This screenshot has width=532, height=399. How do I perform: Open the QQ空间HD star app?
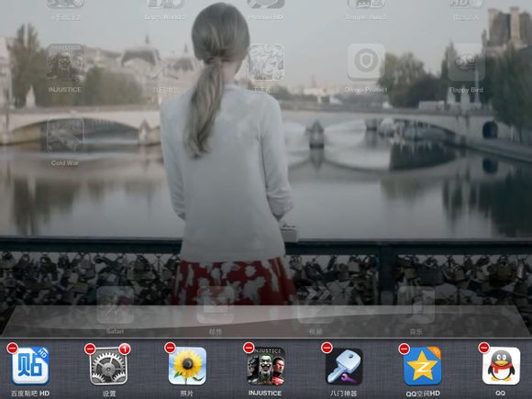(x=422, y=366)
